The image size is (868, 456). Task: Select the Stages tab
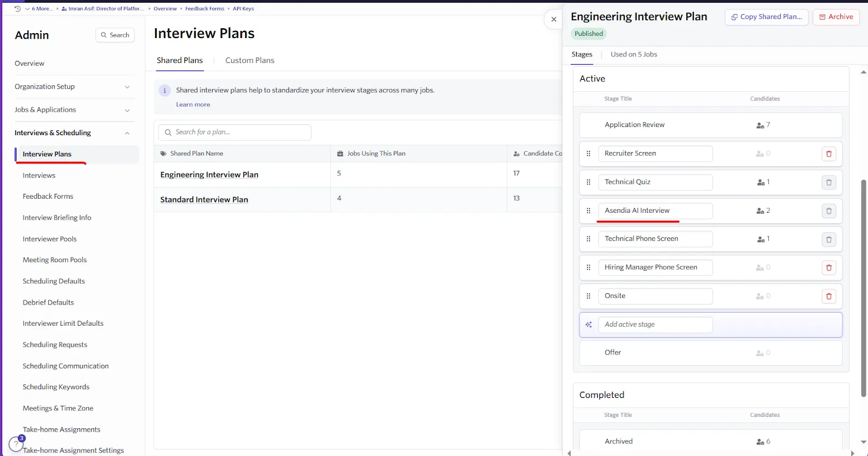coord(582,54)
